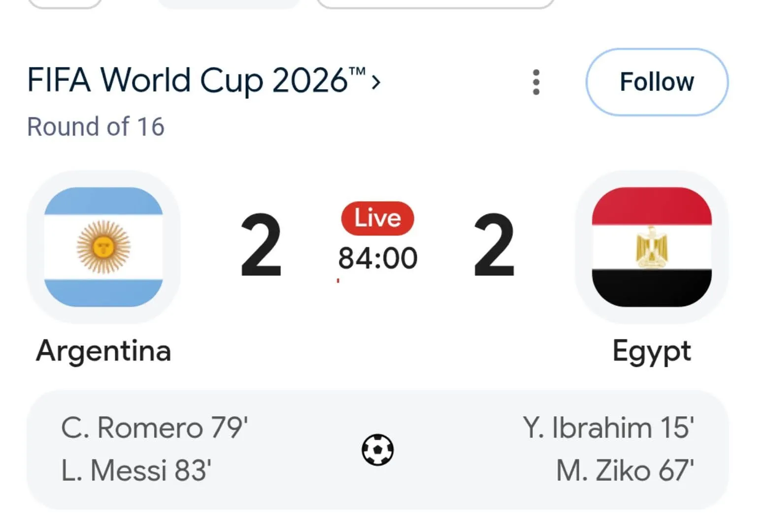Follow the FIFA World Cup 2026
Screen dimensions: 762x532
657,82
